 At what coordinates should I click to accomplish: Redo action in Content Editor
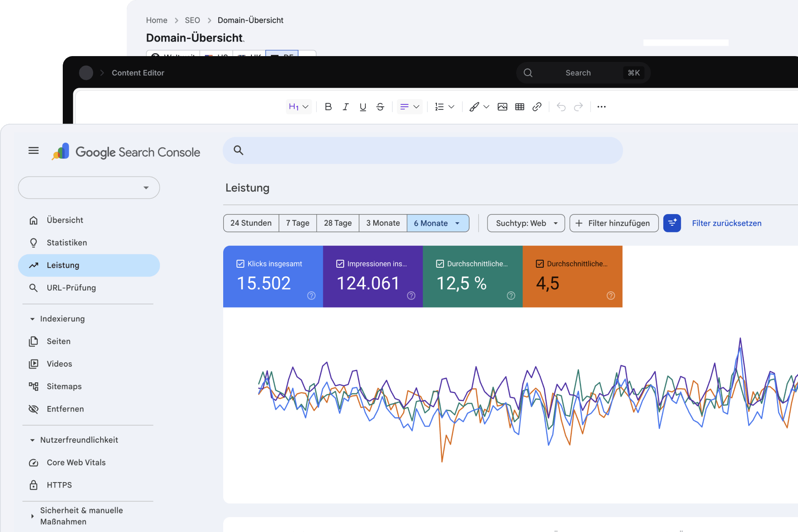pyautogui.click(x=579, y=107)
